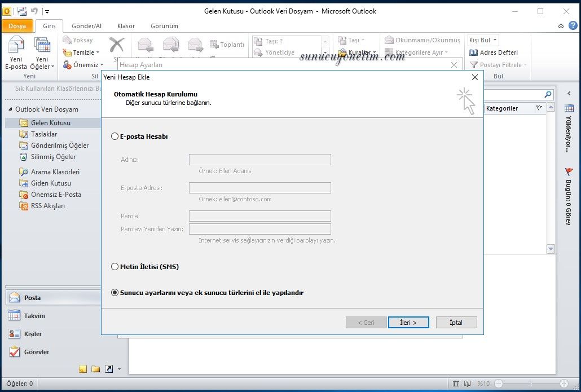Open the Dosya tab

tap(17, 26)
